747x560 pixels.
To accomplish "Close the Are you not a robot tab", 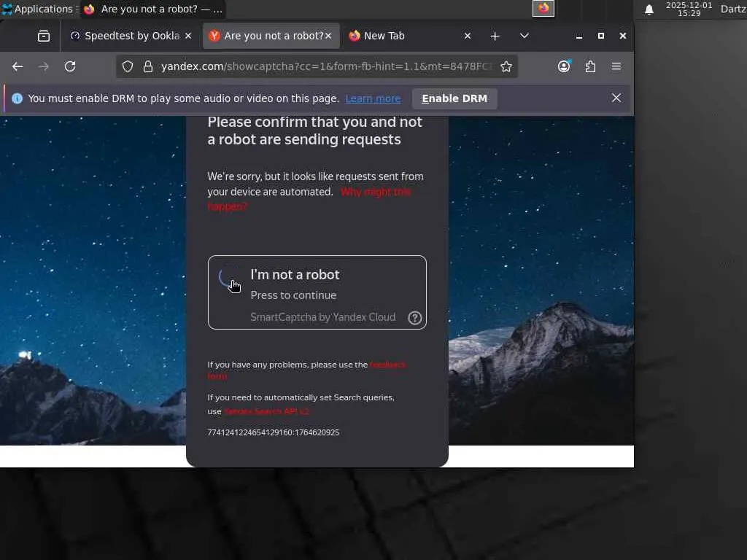I will pos(328,36).
